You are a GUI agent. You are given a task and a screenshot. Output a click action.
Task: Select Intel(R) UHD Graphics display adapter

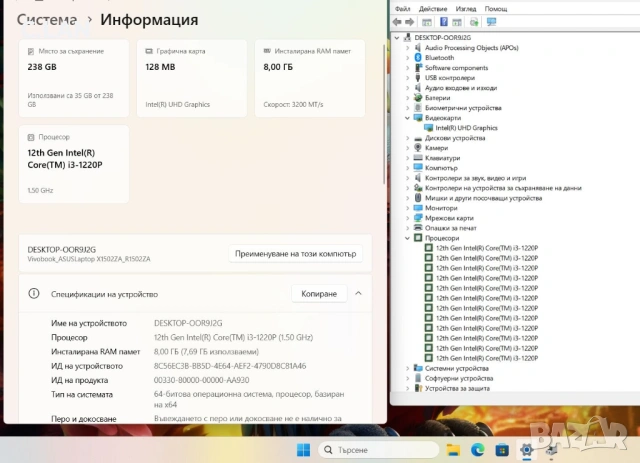pos(466,128)
